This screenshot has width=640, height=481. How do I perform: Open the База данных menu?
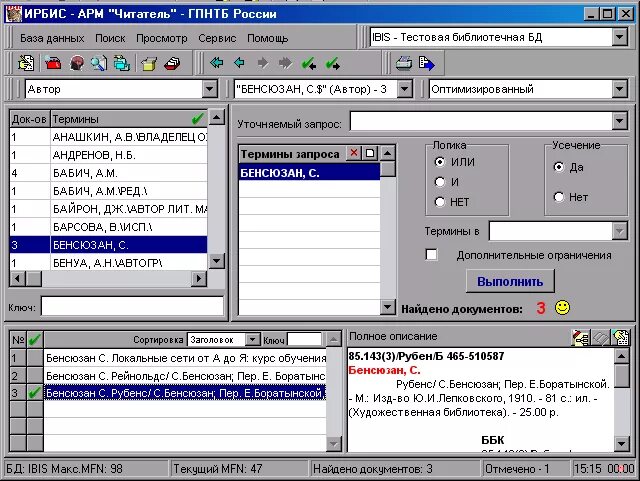pos(52,38)
